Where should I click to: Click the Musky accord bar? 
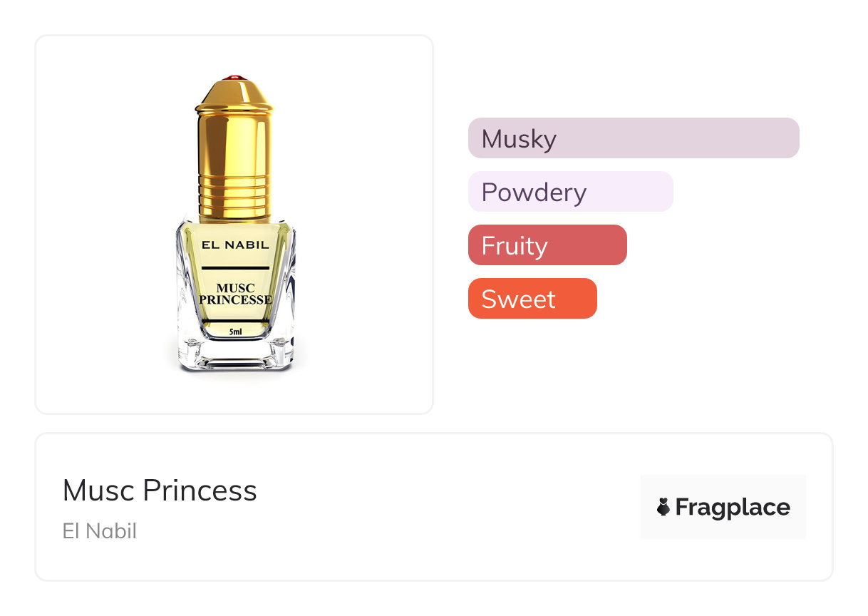pos(633,138)
